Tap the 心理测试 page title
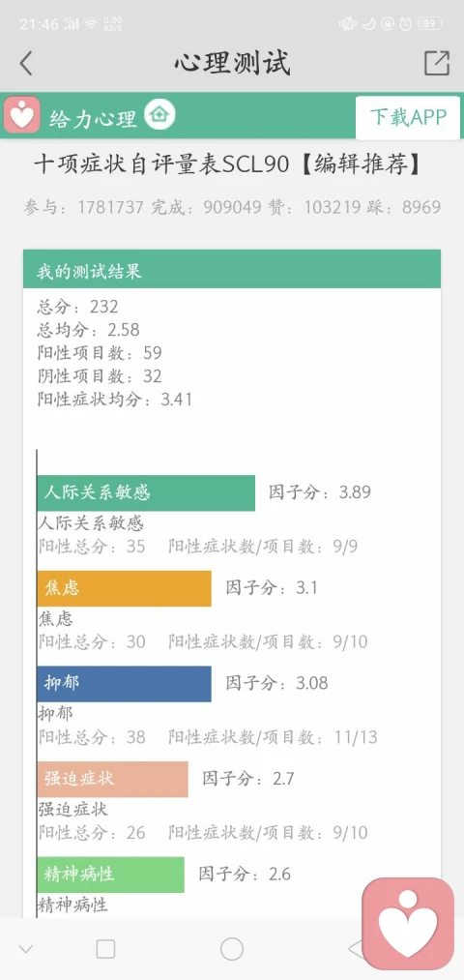Viewport: 464px width, 980px height. [232, 63]
